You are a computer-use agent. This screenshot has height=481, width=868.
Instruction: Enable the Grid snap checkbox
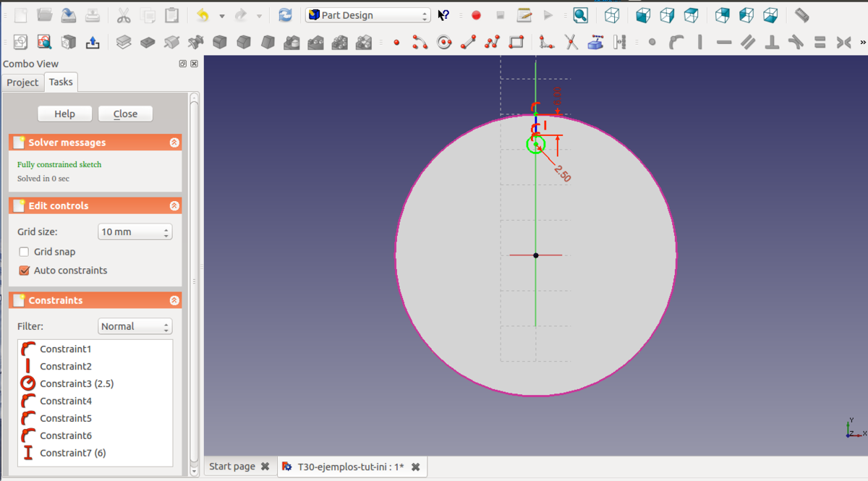25,252
